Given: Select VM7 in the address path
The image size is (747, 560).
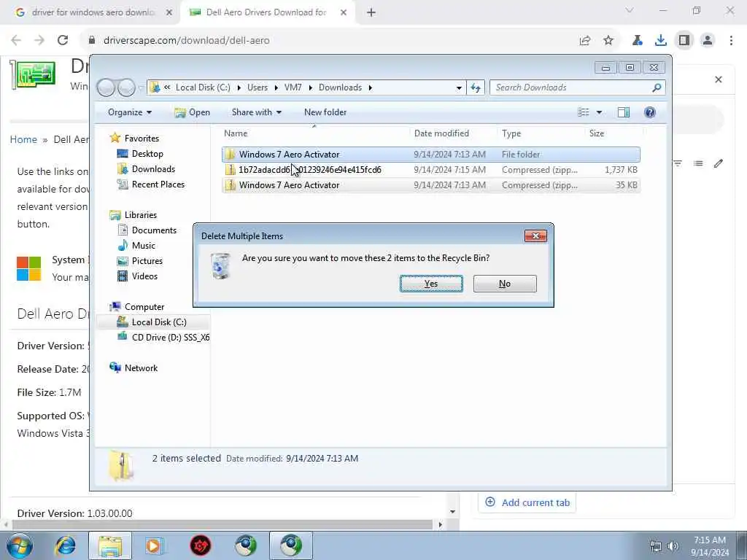Looking at the screenshot, I should [293, 87].
